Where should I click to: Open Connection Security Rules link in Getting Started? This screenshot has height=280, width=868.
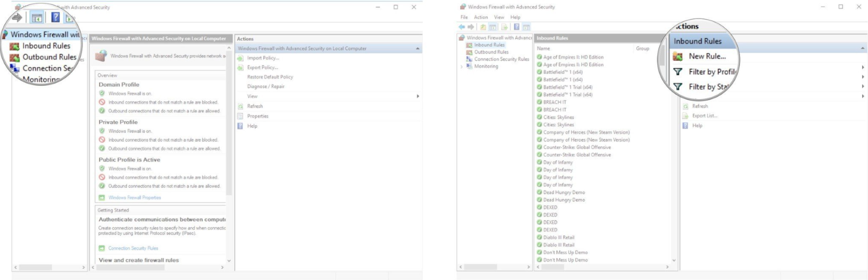[x=133, y=248]
